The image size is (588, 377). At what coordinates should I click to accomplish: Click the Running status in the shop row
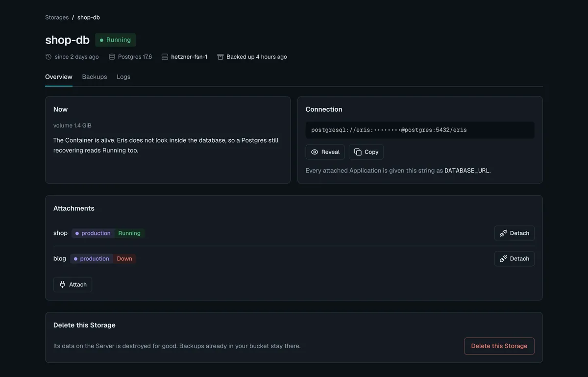coord(129,233)
